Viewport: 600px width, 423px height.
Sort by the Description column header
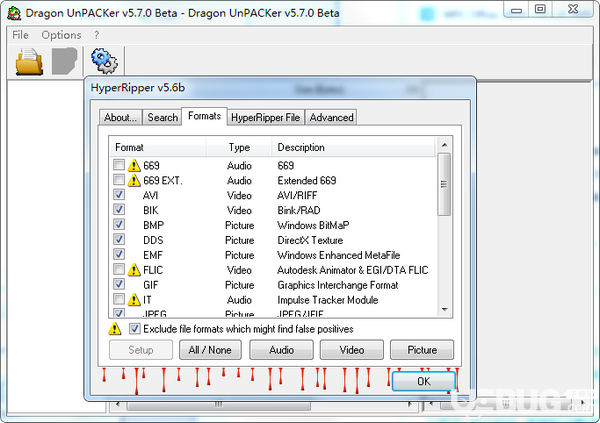(x=354, y=147)
